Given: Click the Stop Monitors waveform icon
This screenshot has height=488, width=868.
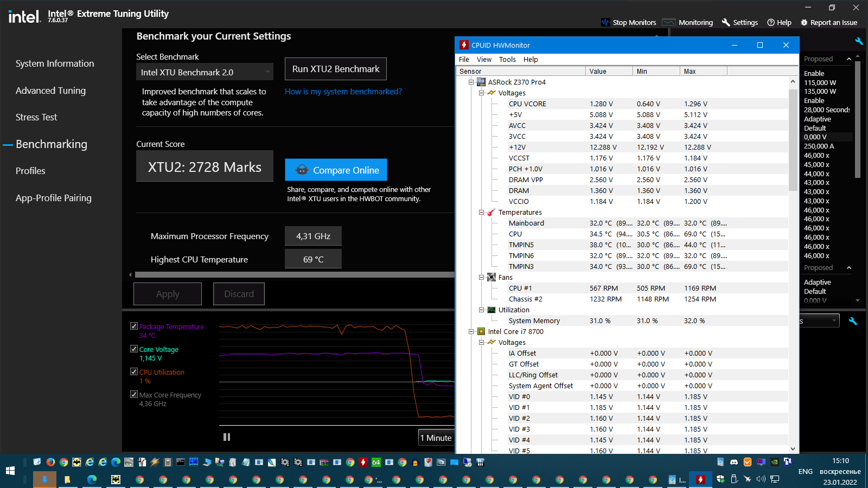Looking at the screenshot, I should [605, 22].
